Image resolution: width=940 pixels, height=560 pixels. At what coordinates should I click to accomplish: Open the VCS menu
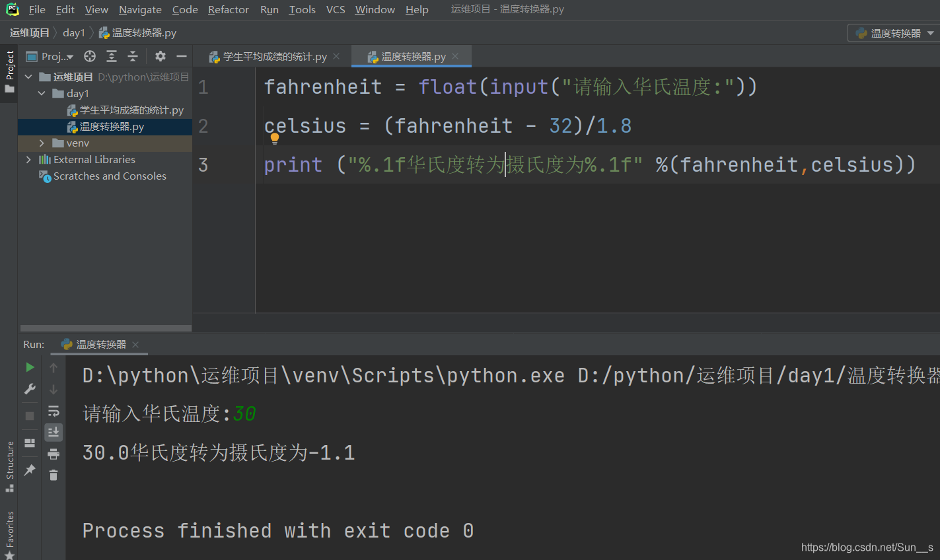[x=336, y=9]
